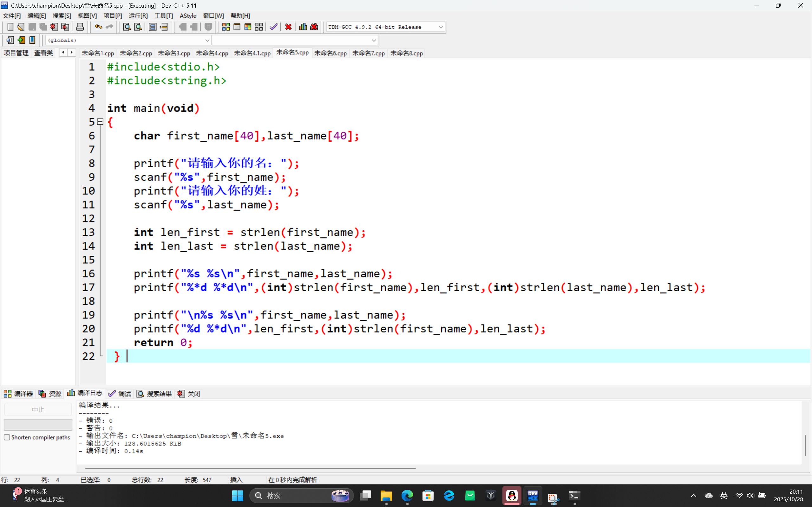Viewport: 812px width, 507px height.
Task: Click the New file toolbar icon
Action: (10, 27)
